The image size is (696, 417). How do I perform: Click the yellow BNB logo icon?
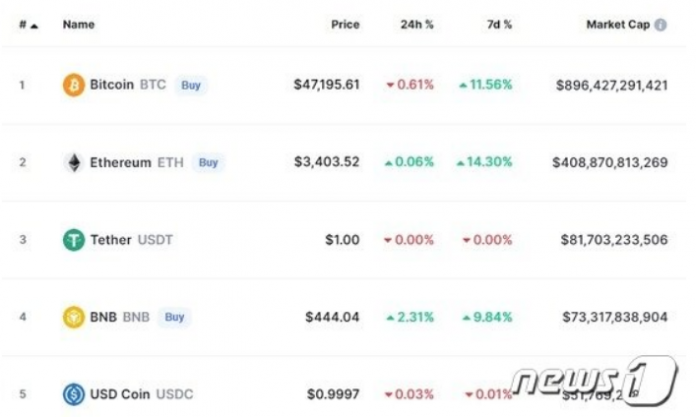coord(74,317)
